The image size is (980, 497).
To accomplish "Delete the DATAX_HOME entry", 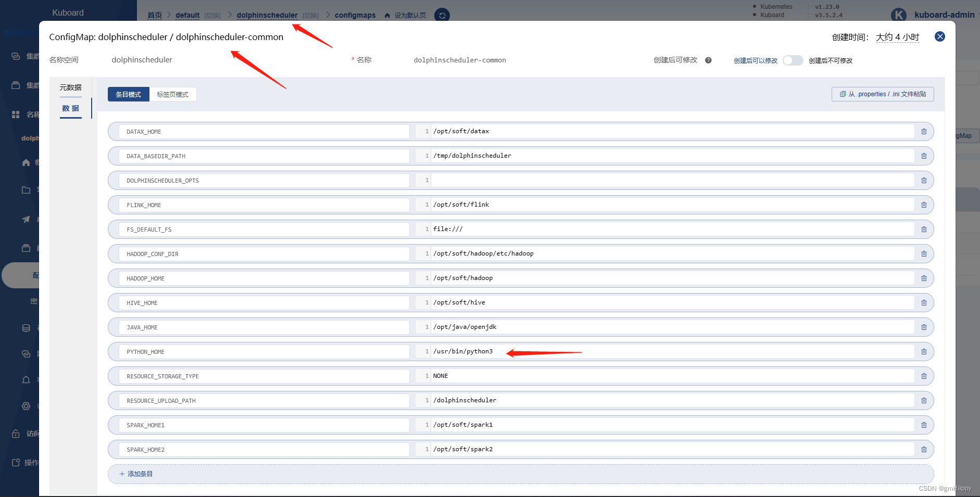I will [x=924, y=132].
